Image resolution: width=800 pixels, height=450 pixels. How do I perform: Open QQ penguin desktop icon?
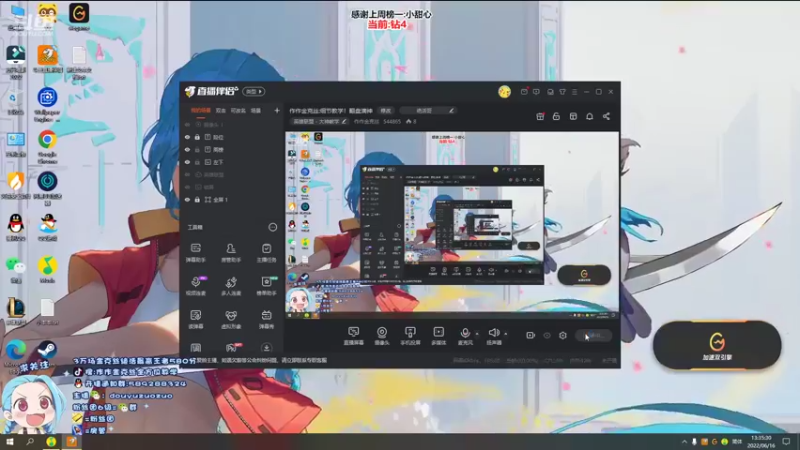click(x=15, y=228)
